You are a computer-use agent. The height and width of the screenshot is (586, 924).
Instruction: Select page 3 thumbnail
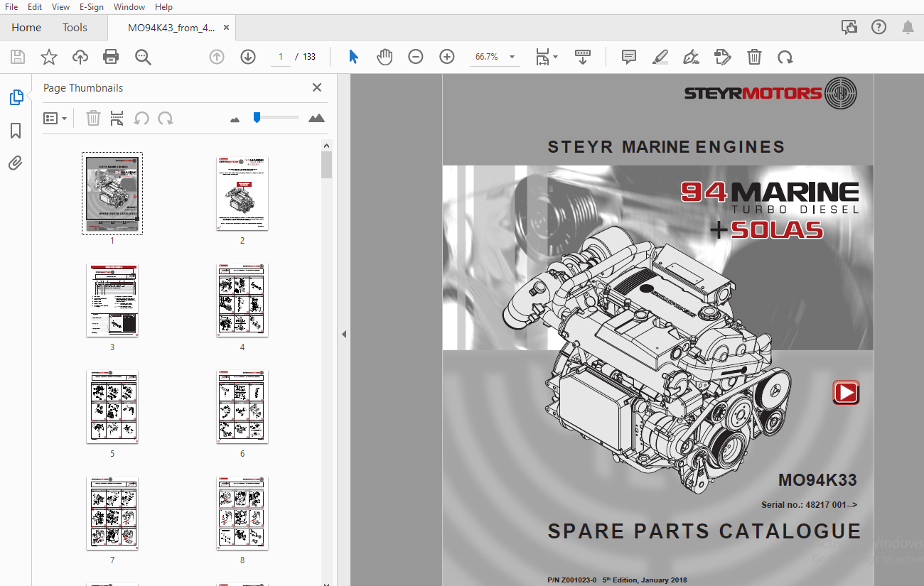[112, 300]
